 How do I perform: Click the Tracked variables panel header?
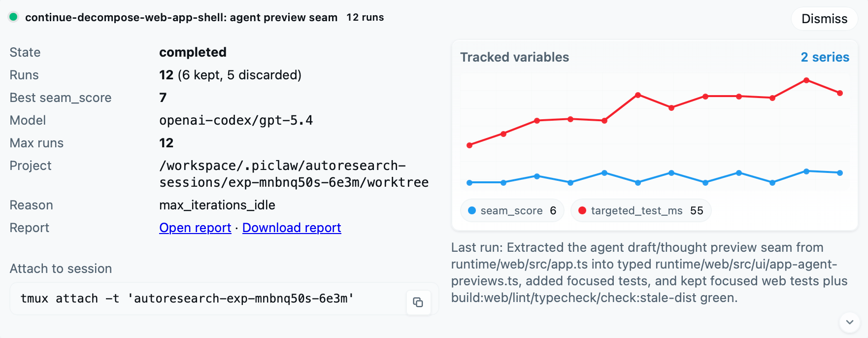515,57
